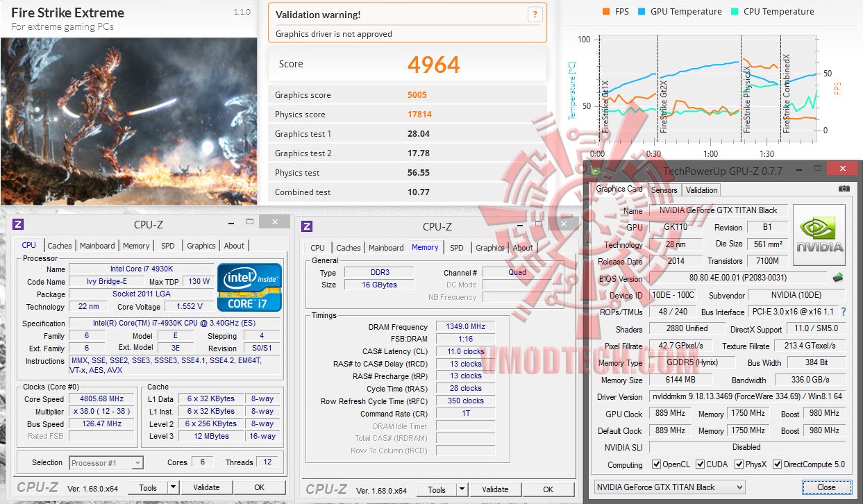Expand the Tools arrow in the CPU-Z processor window
Image resolution: width=863 pixels, height=504 pixels.
coord(174,487)
